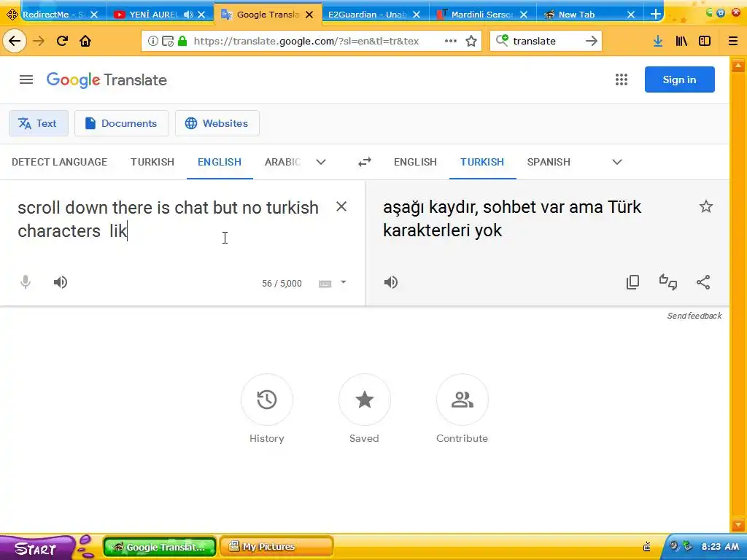This screenshot has height=560, width=747.
Task: Go back with the browser back arrow
Action: (15, 42)
